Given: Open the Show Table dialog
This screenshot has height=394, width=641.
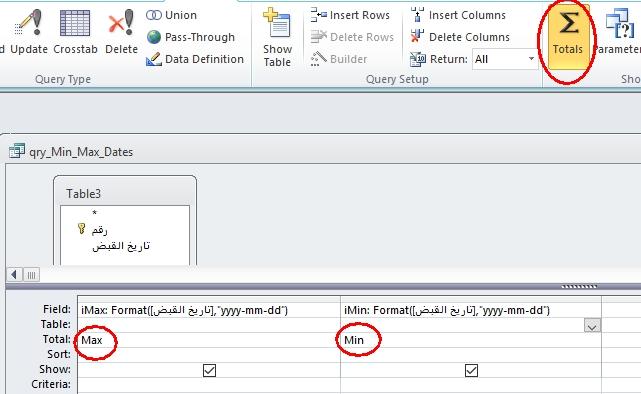Looking at the screenshot, I should [x=277, y=37].
